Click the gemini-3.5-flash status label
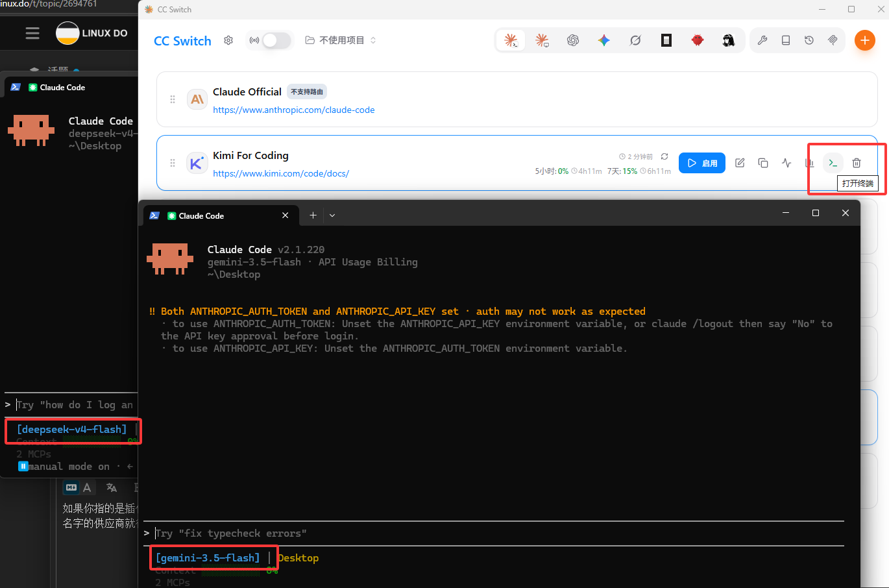The height and width of the screenshot is (588, 889). tap(208, 558)
